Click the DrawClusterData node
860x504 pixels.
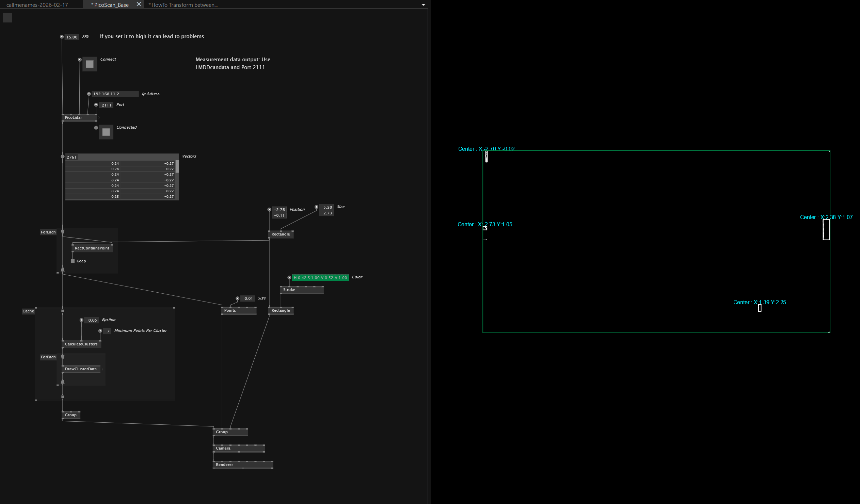click(x=81, y=369)
